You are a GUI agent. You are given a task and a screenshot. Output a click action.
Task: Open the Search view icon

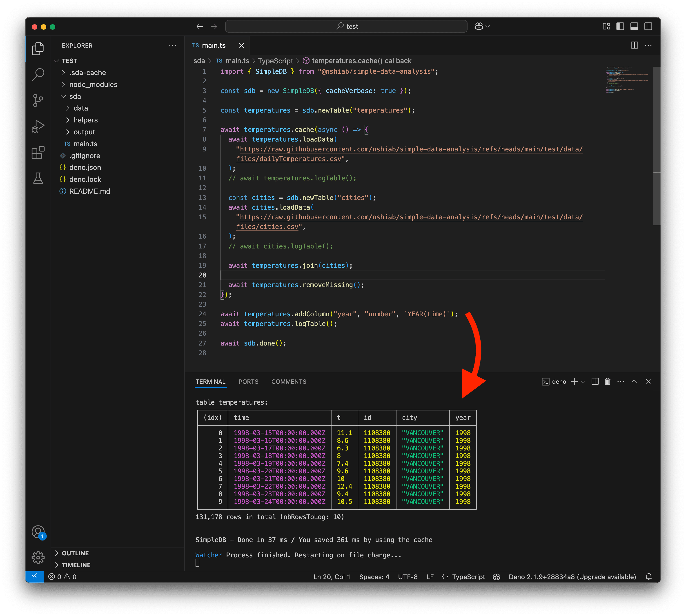[38, 74]
